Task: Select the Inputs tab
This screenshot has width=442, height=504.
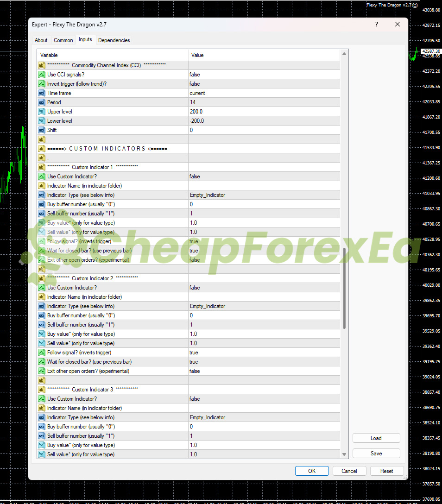Action: point(86,39)
